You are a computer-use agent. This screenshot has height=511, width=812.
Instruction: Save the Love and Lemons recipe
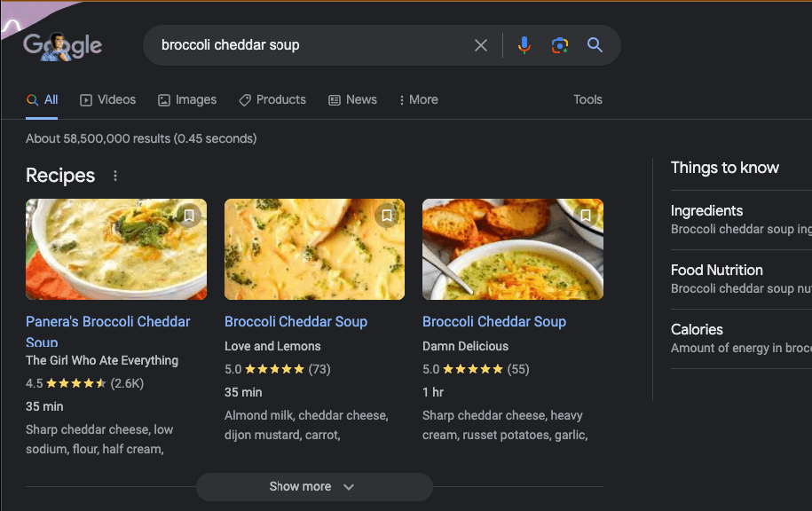point(387,216)
